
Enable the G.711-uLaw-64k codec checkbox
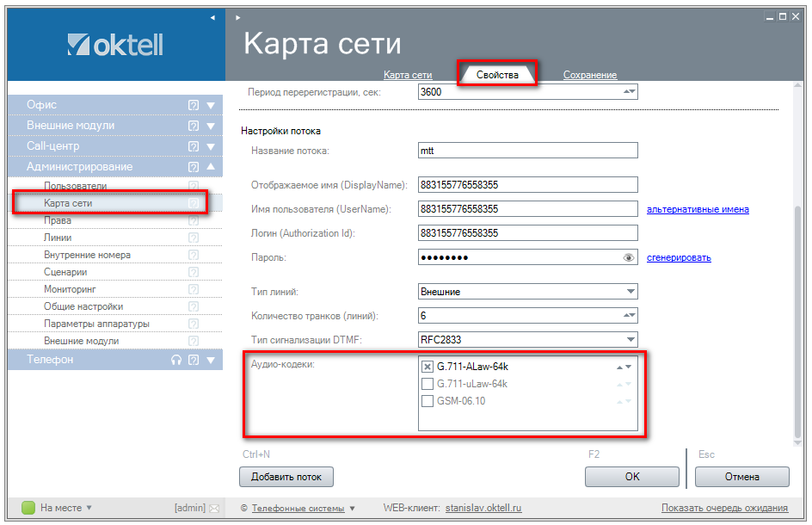pyautogui.click(x=428, y=384)
